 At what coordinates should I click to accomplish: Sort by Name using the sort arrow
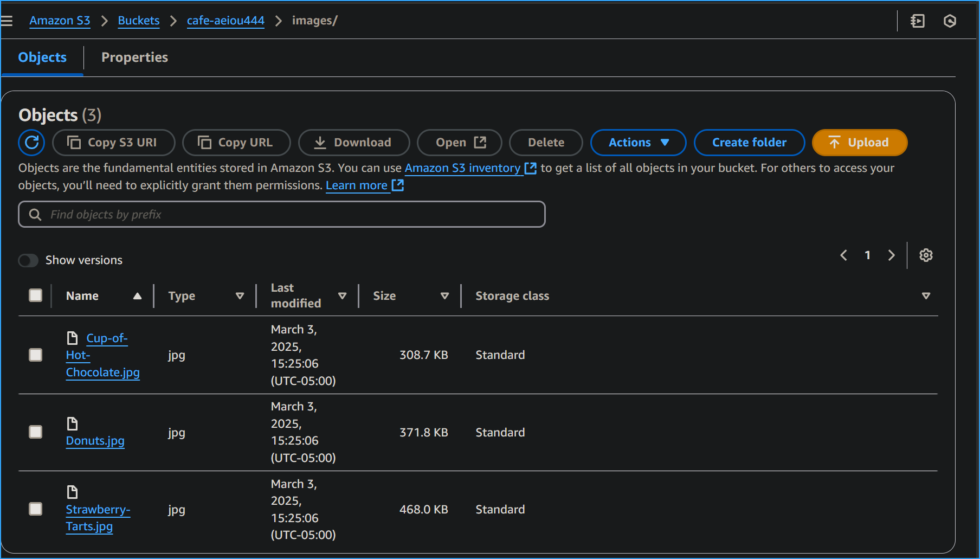coord(138,295)
